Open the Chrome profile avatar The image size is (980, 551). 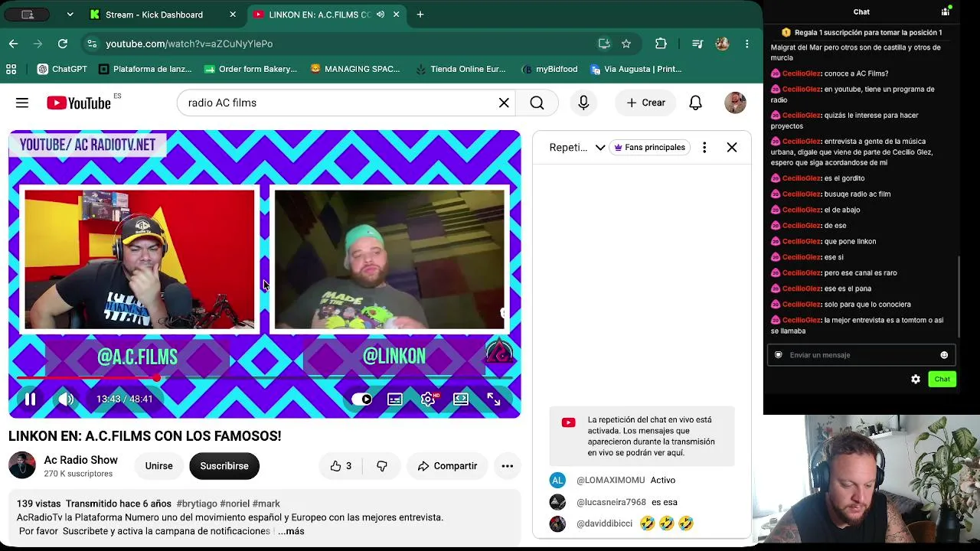click(722, 44)
